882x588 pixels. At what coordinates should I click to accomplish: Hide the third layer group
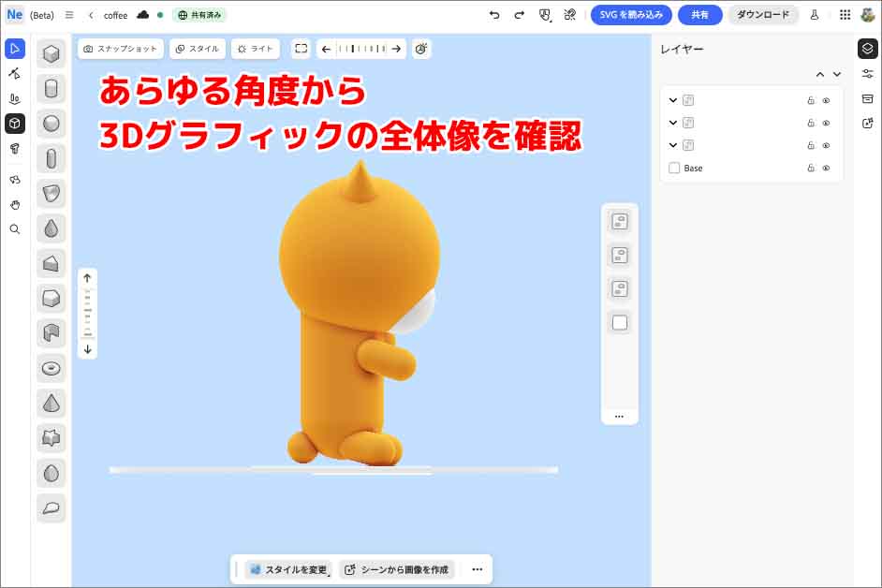(827, 145)
